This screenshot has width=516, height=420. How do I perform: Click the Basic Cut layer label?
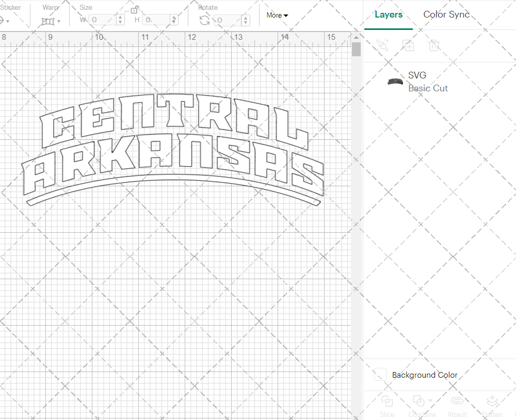tap(428, 88)
